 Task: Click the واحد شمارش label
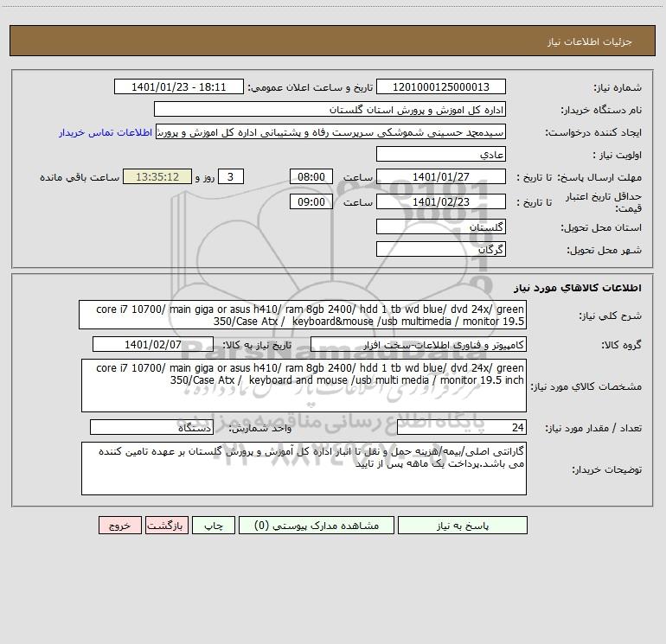coord(260,429)
